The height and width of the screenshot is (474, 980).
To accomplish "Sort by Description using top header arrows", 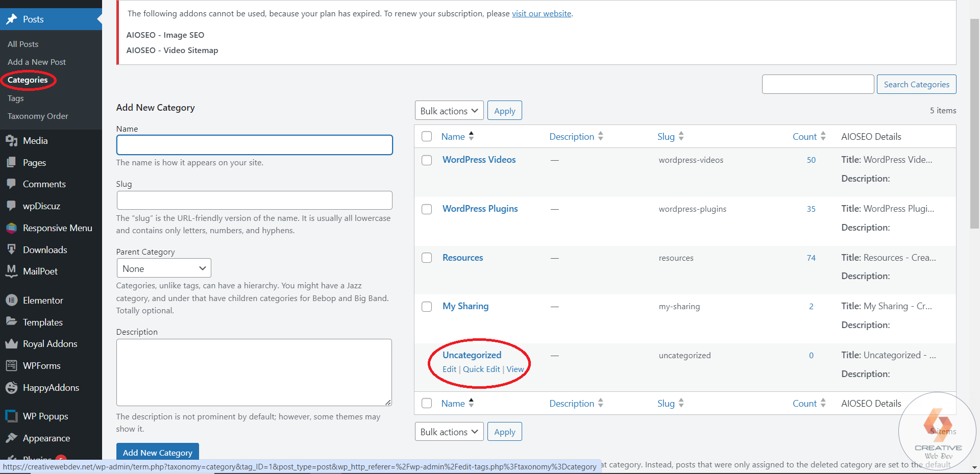I will coord(601,136).
